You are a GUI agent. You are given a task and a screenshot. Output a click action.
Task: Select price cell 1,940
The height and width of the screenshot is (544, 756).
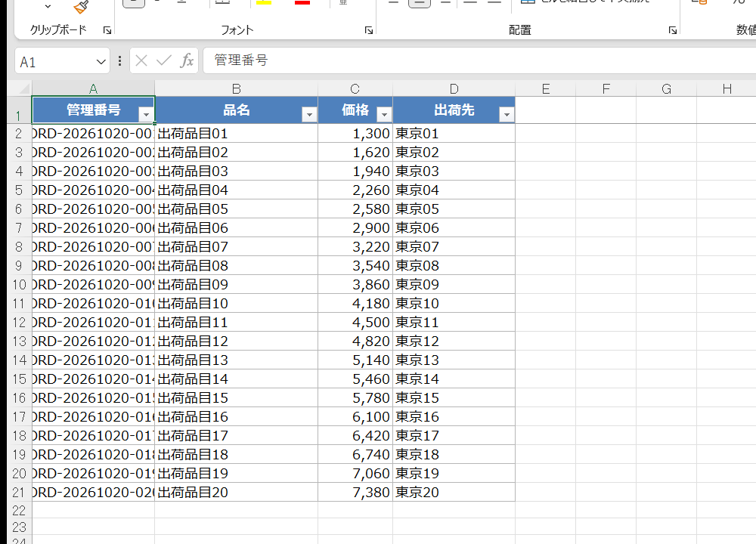point(355,171)
